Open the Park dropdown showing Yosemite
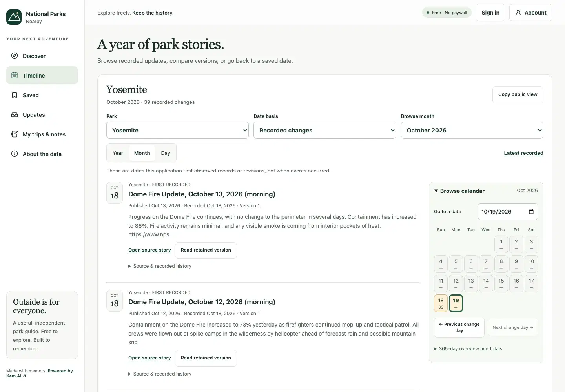 (x=177, y=130)
